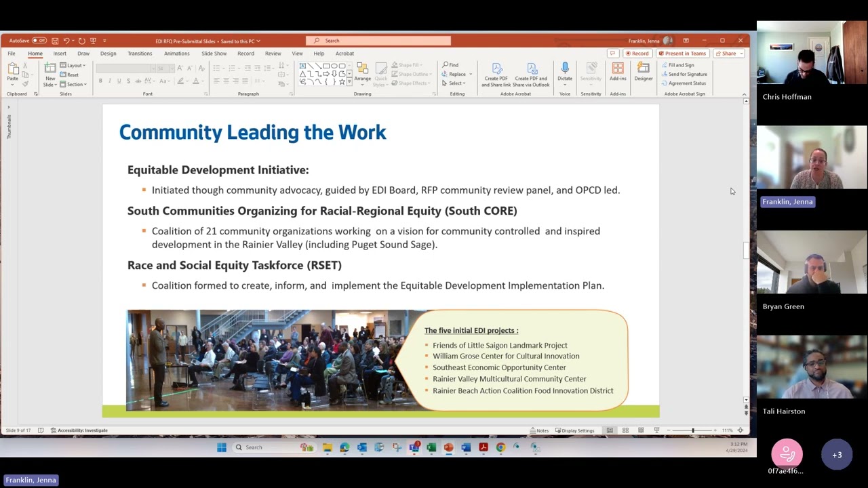Start presentation from beginning icon in title bar

(x=93, y=41)
